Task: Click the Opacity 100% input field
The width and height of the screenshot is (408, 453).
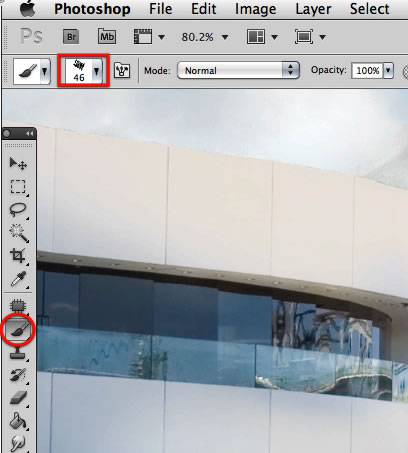Action: [366, 71]
